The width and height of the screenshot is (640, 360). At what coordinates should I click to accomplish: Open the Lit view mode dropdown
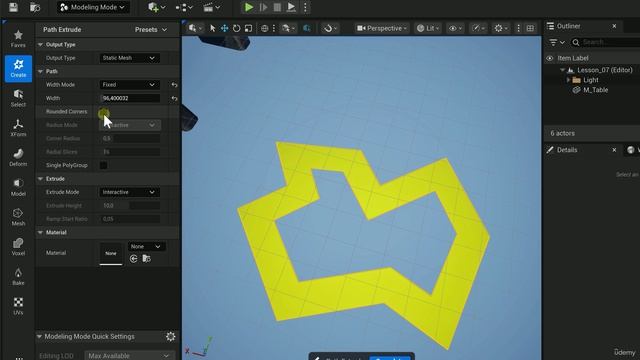427,28
